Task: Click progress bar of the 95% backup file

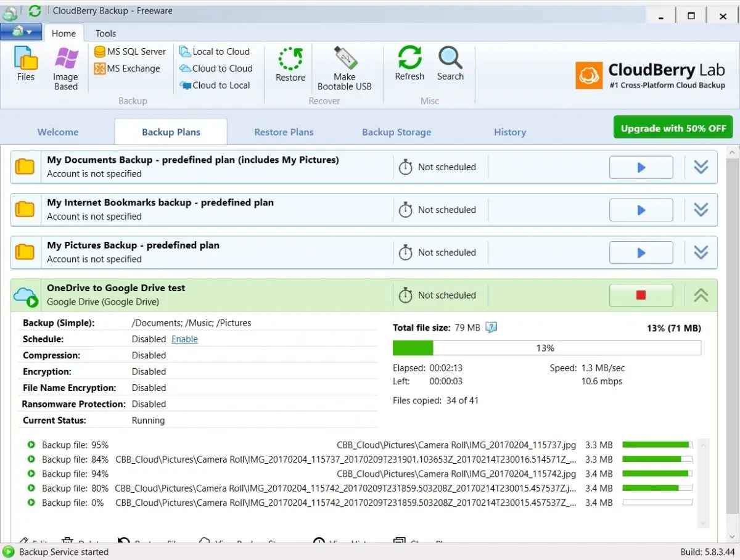Action: [657, 445]
